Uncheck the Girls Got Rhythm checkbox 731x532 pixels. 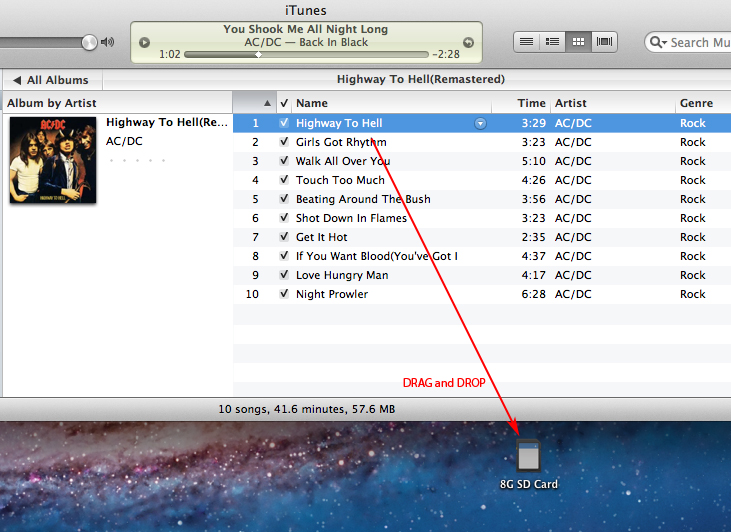tap(284, 142)
